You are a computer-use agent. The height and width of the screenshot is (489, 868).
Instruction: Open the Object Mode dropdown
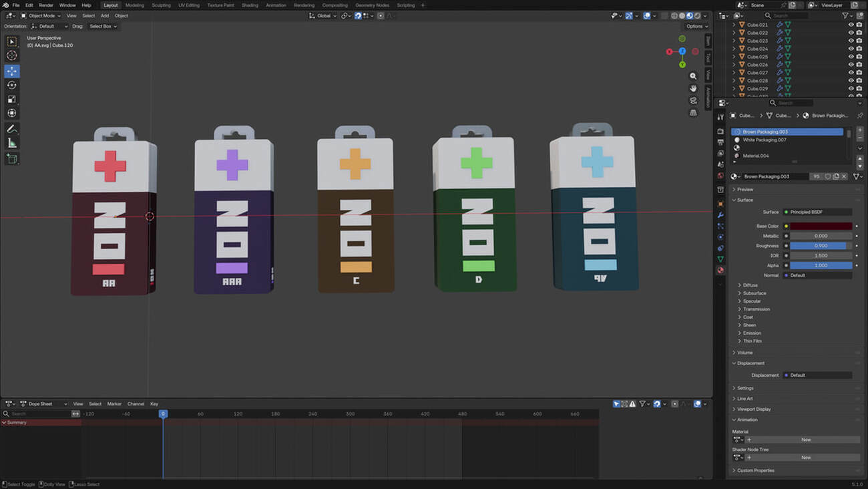41,15
